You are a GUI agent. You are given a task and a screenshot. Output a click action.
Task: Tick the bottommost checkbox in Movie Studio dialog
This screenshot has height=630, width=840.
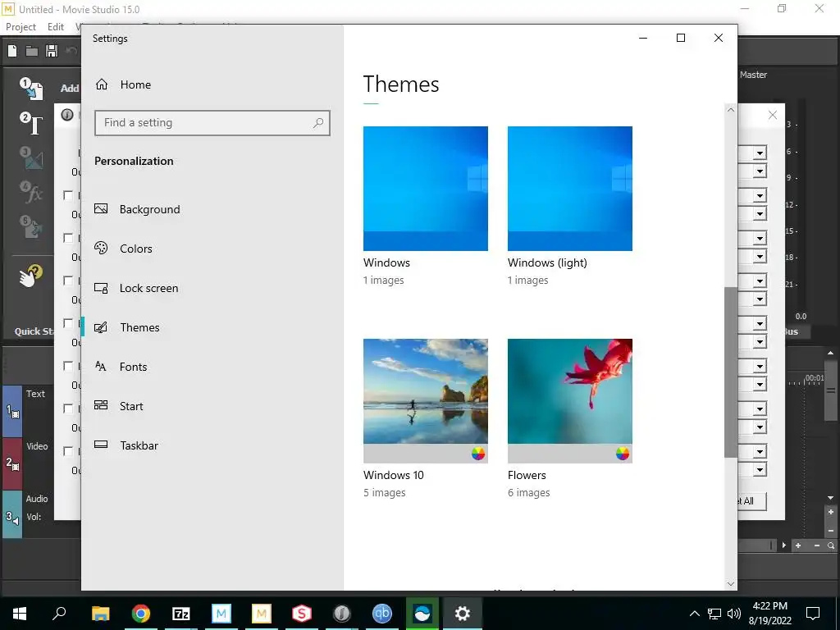(x=68, y=451)
